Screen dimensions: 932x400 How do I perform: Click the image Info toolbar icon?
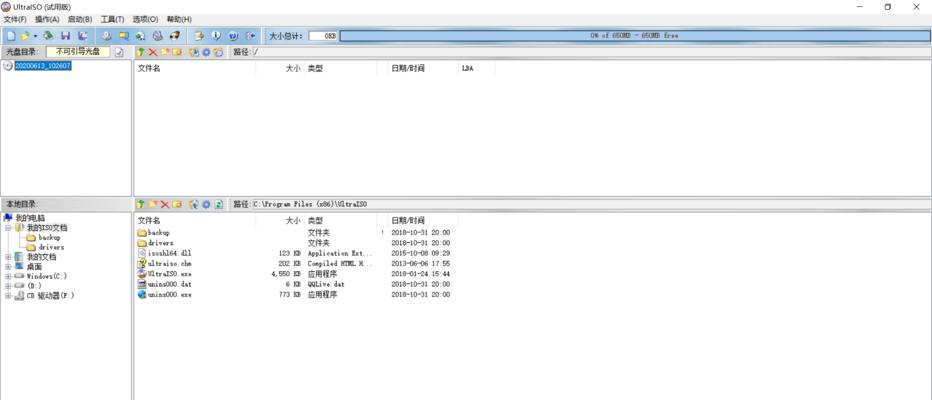pos(216,36)
